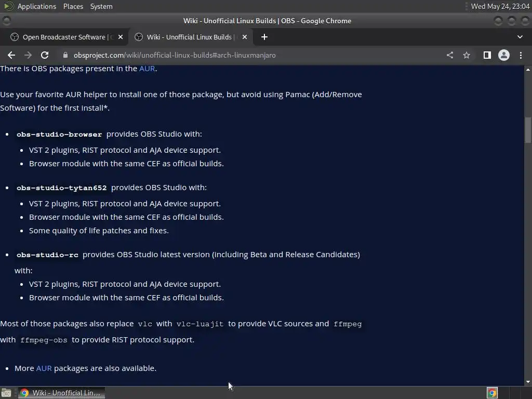Expand the tab search dropdown arrow
Image resolution: width=532 pixels, height=399 pixels.
pos(520,37)
